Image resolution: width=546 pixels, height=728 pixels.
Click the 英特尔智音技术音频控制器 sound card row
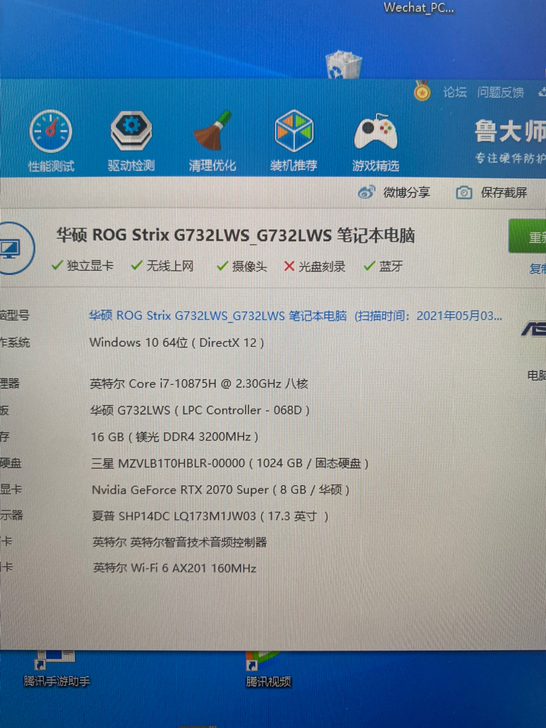pyautogui.click(x=180, y=542)
